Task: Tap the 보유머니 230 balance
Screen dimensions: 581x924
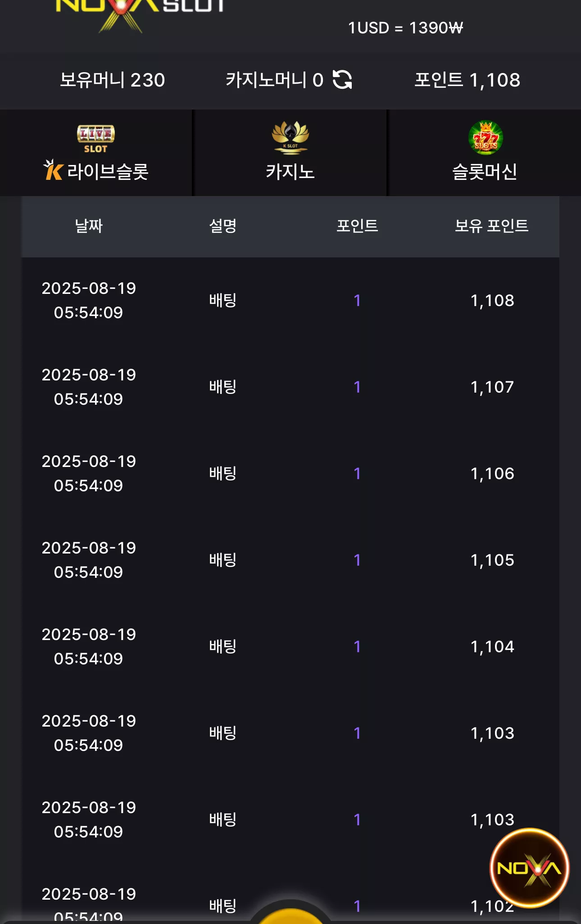Action: click(x=112, y=80)
